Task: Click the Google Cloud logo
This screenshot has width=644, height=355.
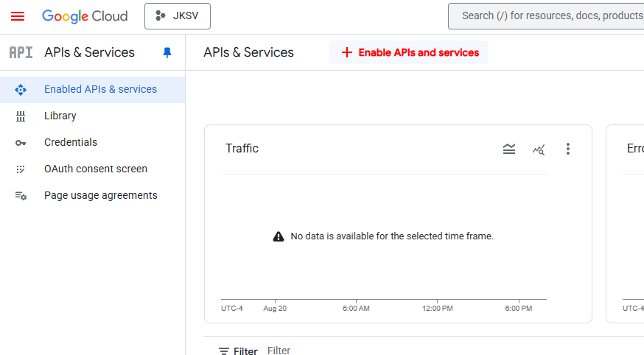Action: coord(85,16)
